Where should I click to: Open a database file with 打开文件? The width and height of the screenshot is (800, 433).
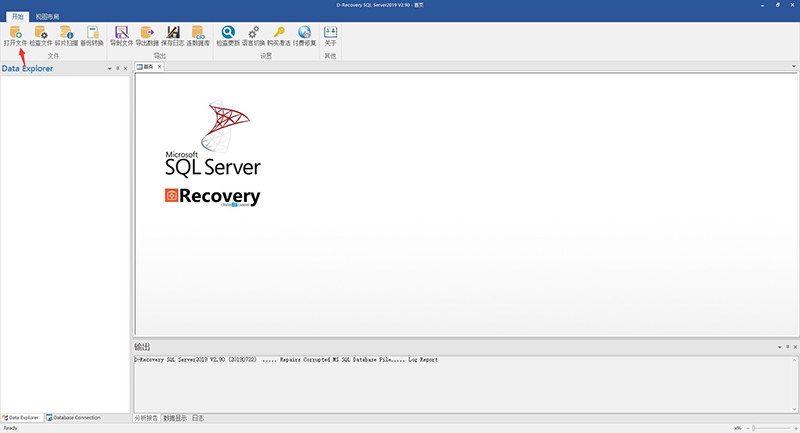(15, 36)
